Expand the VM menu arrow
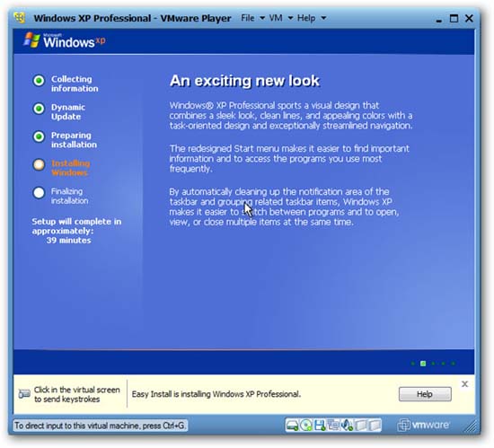 (x=290, y=18)
